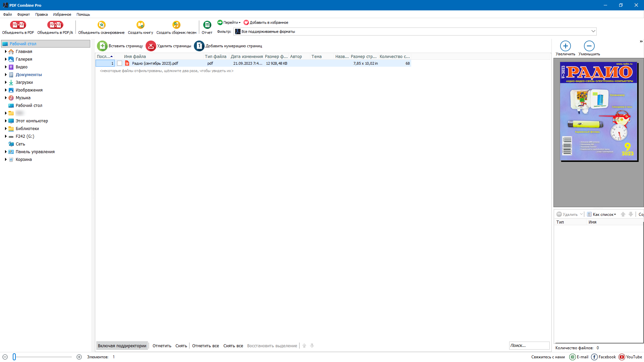Toggle the Включая поддиректории option
Viewport: 644px width, 362px height.
(122, 346)
